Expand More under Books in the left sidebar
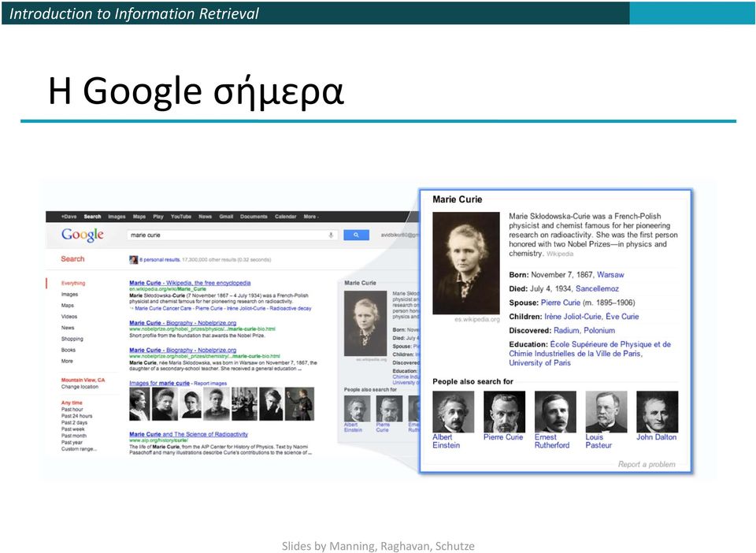 tap(67, 361)
